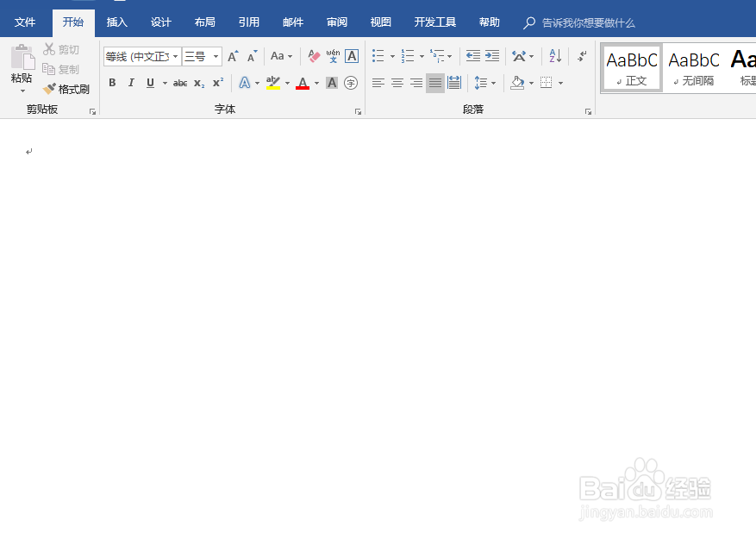
Task: Open the Clipboard pane launcher
Action: 92,111
